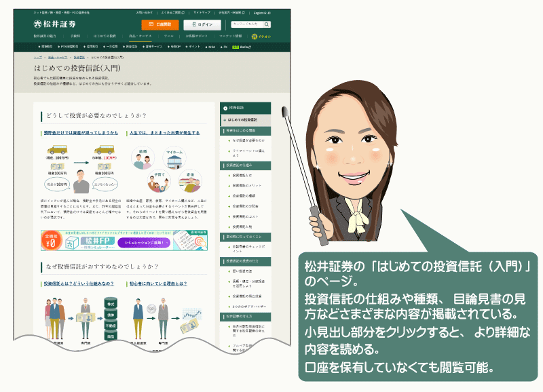Open sidebar item 3つのロボアドバイザー
This screenshot has width=543, height=392.
248,307
